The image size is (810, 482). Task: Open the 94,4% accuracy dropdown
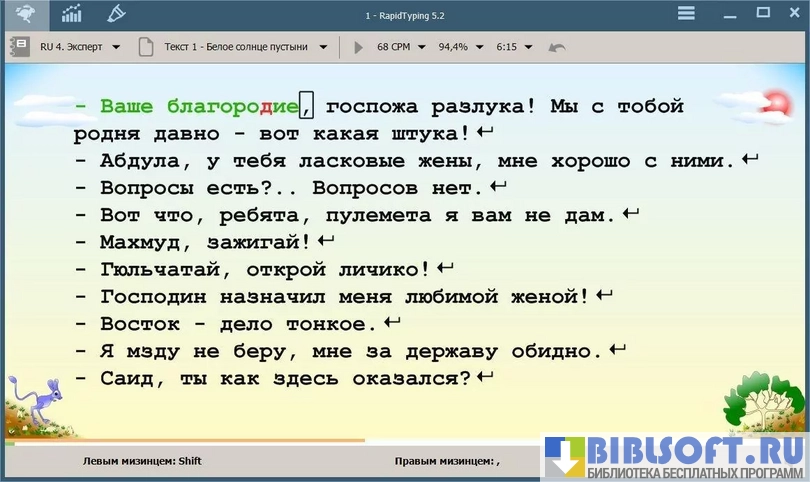coord(460,47)
